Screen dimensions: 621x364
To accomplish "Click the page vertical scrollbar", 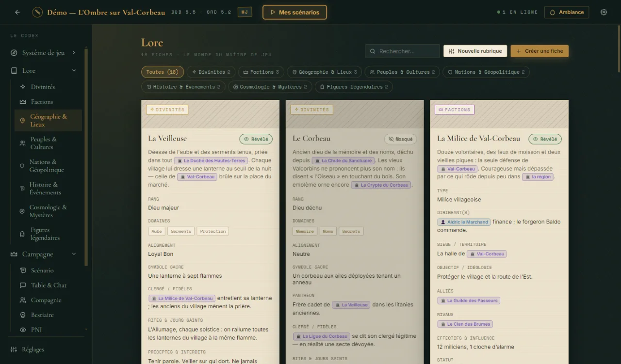I will click(x=619, y=48).
